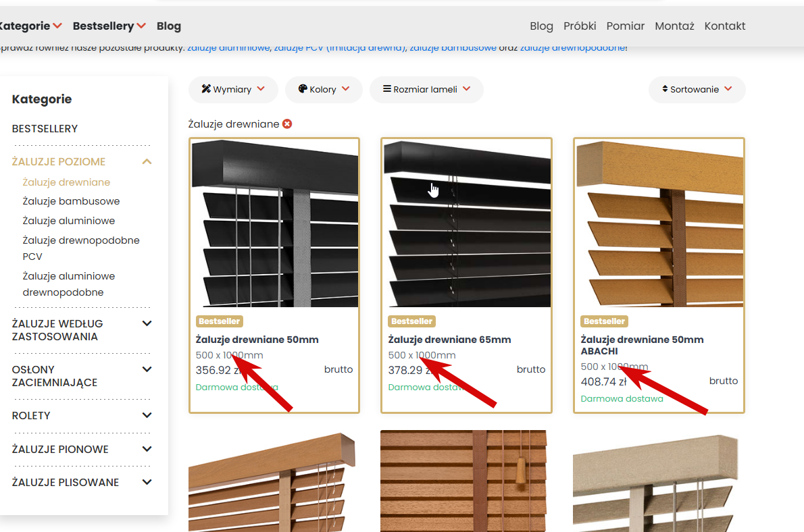Open the reddish-brown blind thumbnail with wooden tassel
Screen dimensions: 804x532
(x=464, y=481)
